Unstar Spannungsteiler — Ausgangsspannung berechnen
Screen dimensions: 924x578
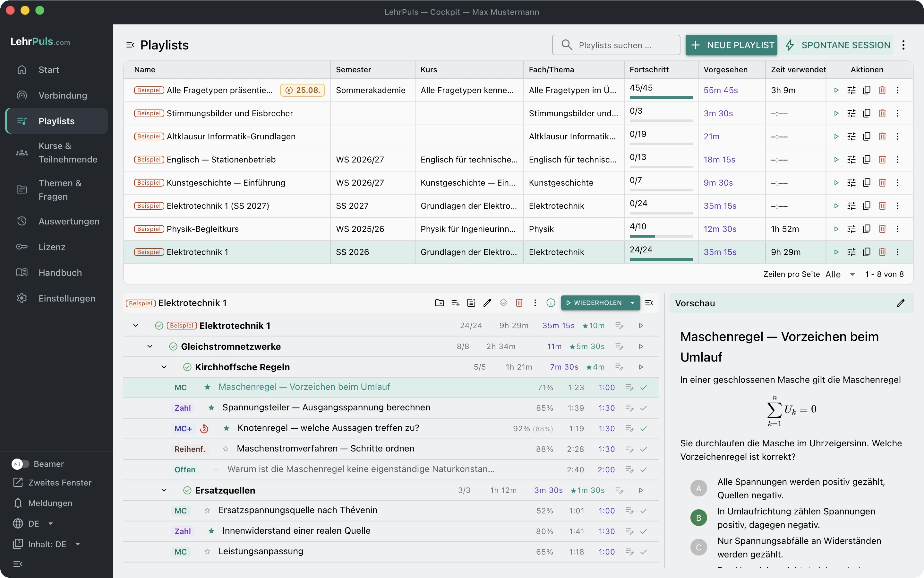click(211, 408)
